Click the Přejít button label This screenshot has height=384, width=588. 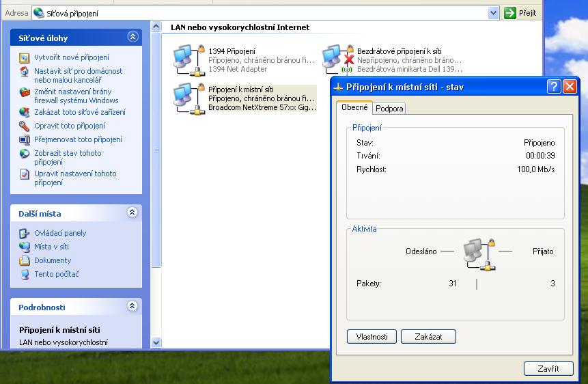pos(528,13)
